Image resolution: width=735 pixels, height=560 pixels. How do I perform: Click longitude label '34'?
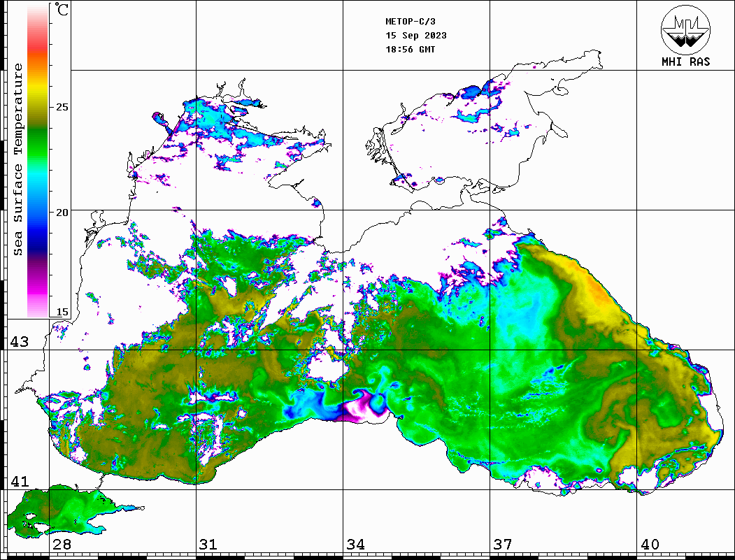[356, 545]
